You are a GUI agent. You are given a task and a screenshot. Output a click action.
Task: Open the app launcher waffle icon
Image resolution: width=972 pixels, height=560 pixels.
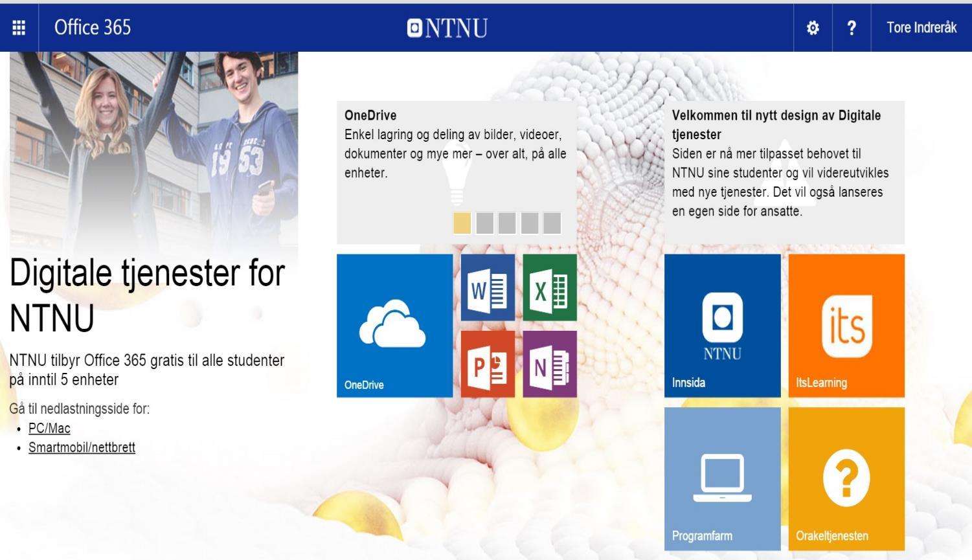click(19, 28)
